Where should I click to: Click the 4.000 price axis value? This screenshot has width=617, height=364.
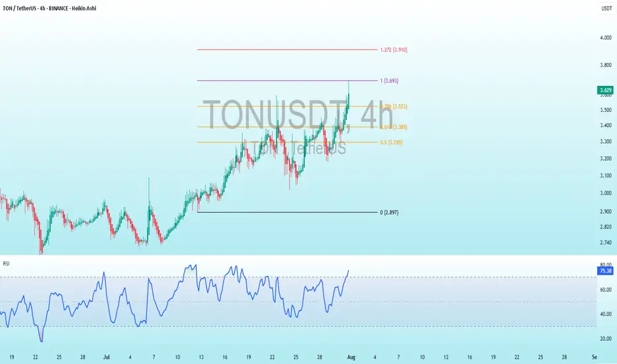pyautogui.click(x=606, y=38)
